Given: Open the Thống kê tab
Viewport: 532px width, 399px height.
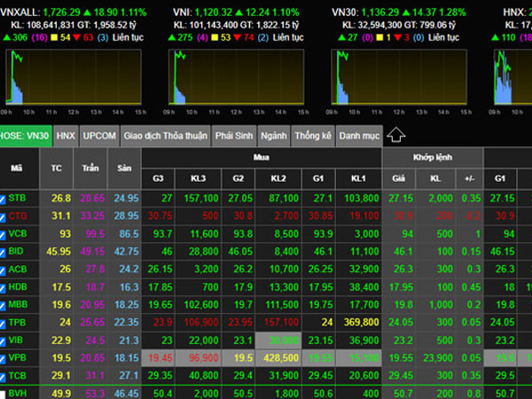Looking at the screenshot, I should point(313,136).
